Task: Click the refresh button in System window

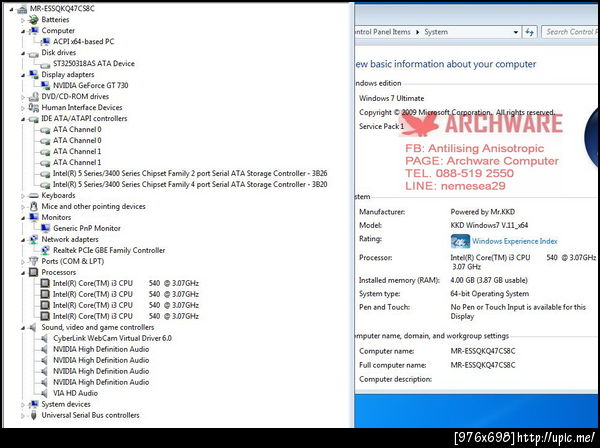Action: tap(530, 32)
